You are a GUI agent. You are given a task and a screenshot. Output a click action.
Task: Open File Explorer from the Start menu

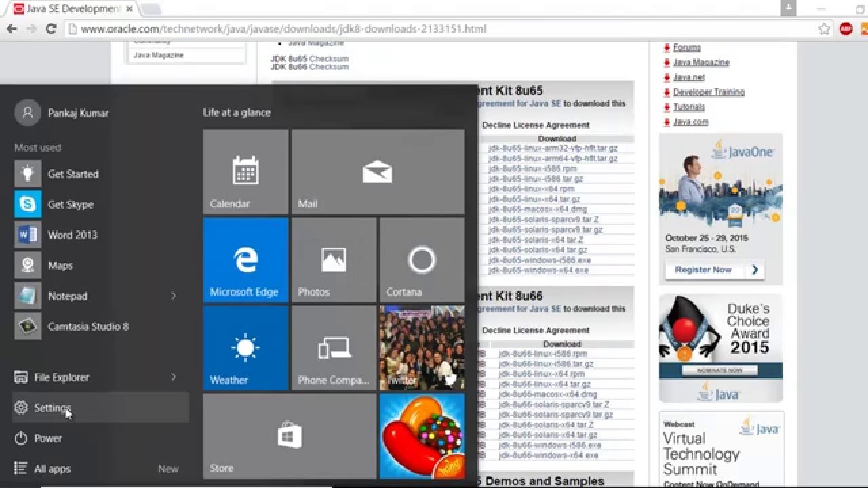point(100,377)
